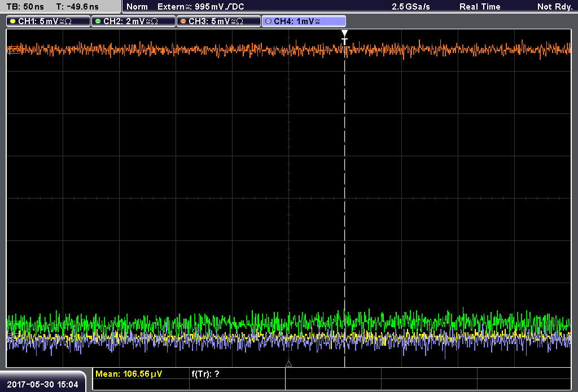Click the green CH2 indicator dot

(x=98, y=21)
